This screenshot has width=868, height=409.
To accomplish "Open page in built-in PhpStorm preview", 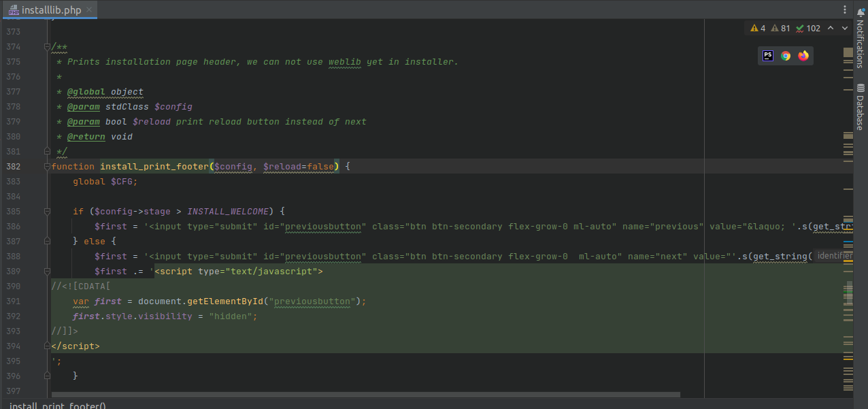I will [x=768, y=56].
